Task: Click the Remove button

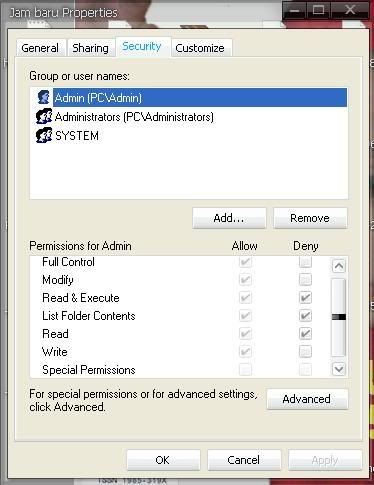Action: [x=310, y=218]
